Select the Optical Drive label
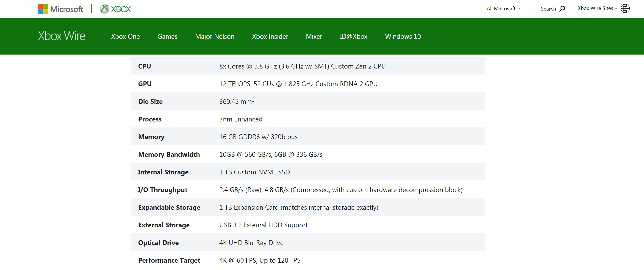The image size is (644, 270). tap(158, 243)
